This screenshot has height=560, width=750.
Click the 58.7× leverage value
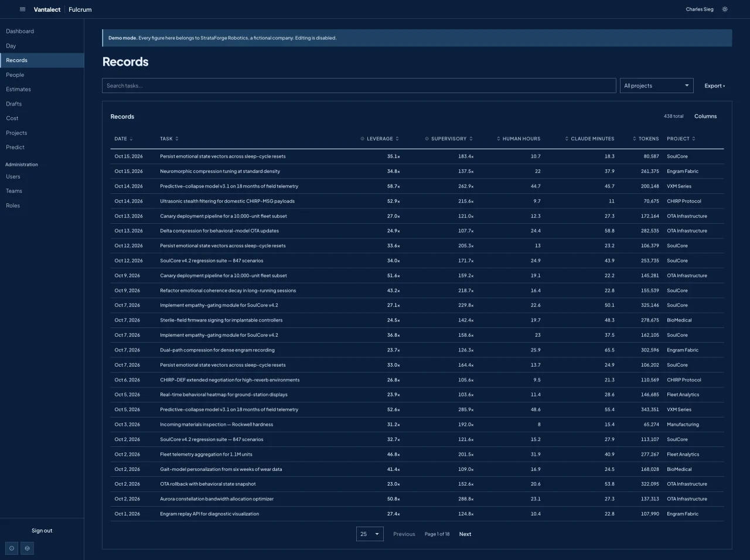pos(393,186)
